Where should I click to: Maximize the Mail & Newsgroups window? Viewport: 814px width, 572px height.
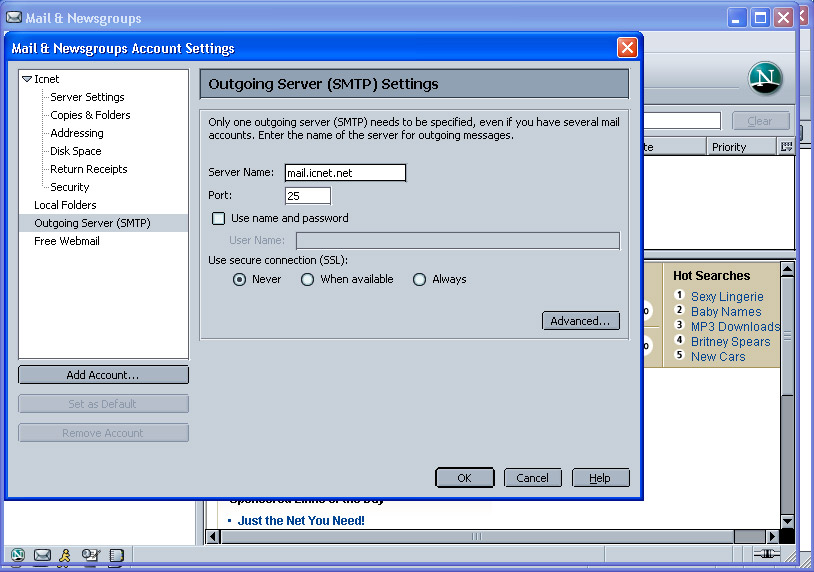click(761, 18)
